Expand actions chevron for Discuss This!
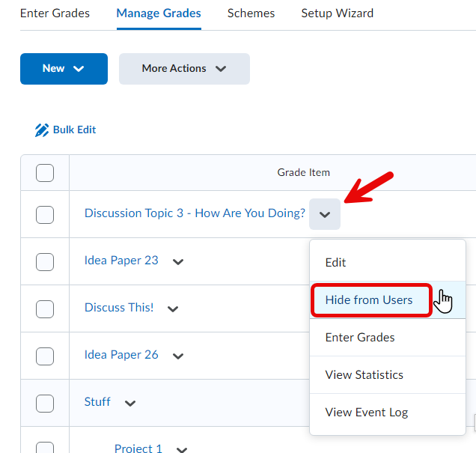The width and height of the screenshot is (476, 453). click(173, 308)
